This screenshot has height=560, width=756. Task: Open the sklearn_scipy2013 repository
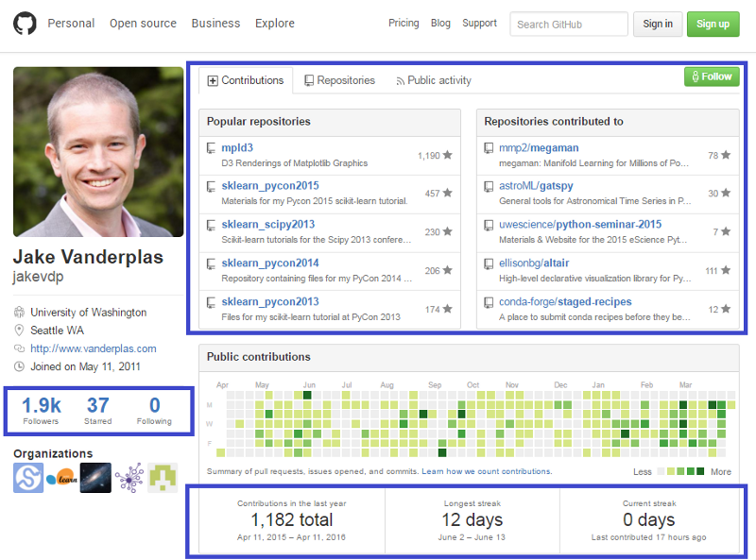(x=268, y=224)
